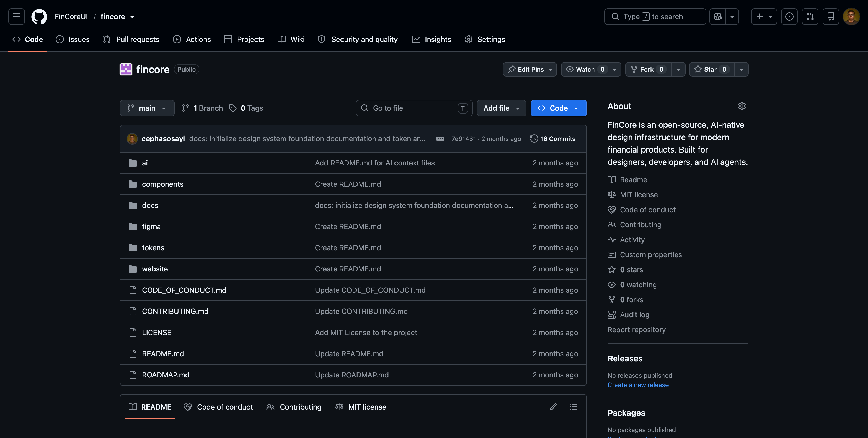This screenshot has width=868, height=438.
Task: Open Fork options dropdown arrow
Action: [x=678, y=69]
